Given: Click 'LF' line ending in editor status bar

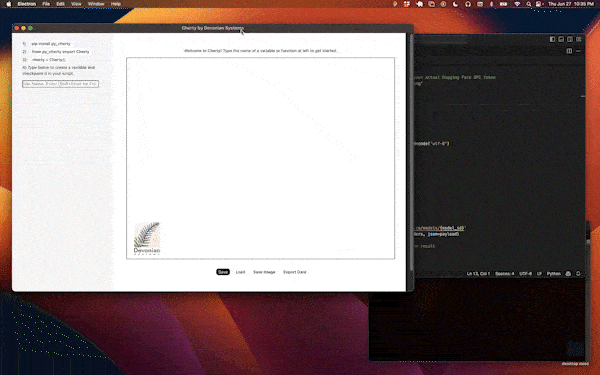Looking at the screenshot, I should click(x=539, y=274).
